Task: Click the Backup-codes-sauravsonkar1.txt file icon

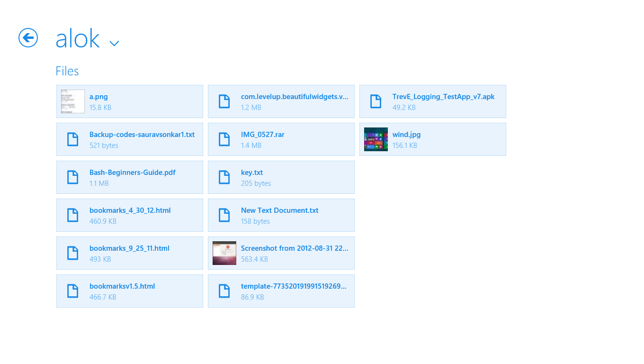Action: pos(72,139)
